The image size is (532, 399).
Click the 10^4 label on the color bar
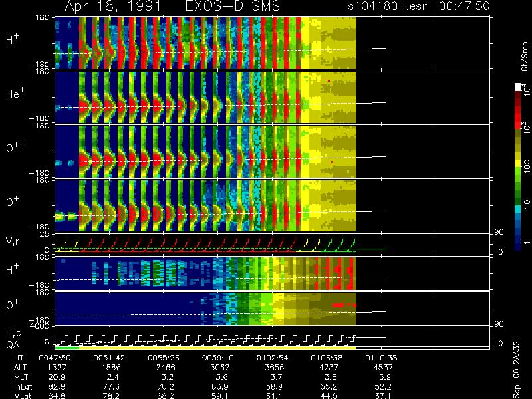pyautogui.click(x=526, y=90)
